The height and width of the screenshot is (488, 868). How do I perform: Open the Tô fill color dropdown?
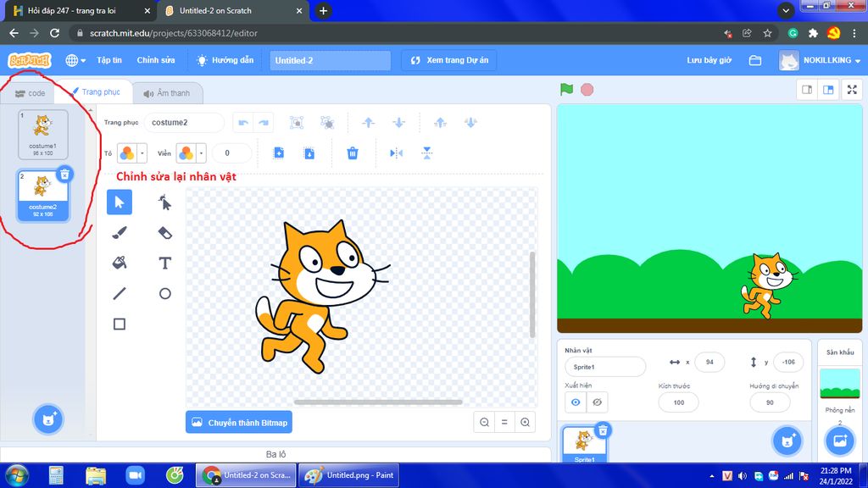click(x=142, y=152)
